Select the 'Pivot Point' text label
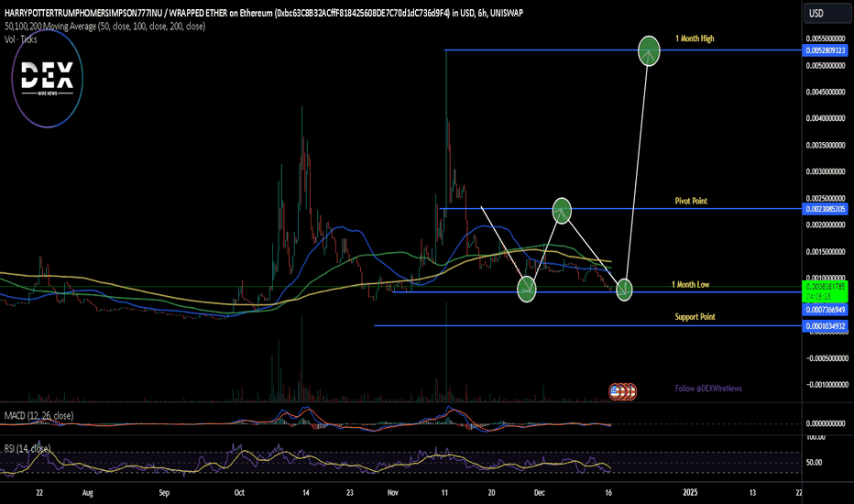The height and width of the screenshot is (504, 854). (691, 201)
